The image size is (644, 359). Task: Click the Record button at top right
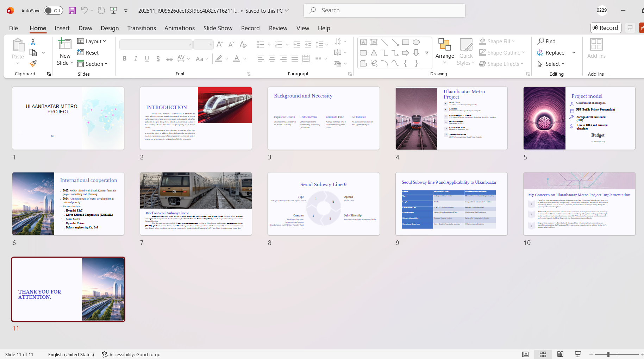(606, 28)
